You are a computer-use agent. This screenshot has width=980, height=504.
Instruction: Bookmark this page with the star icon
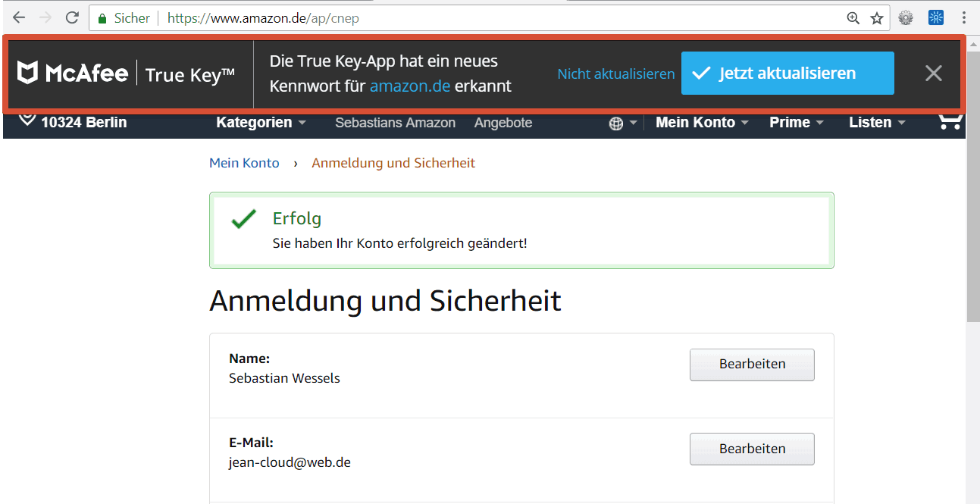[x=877, y=18]
